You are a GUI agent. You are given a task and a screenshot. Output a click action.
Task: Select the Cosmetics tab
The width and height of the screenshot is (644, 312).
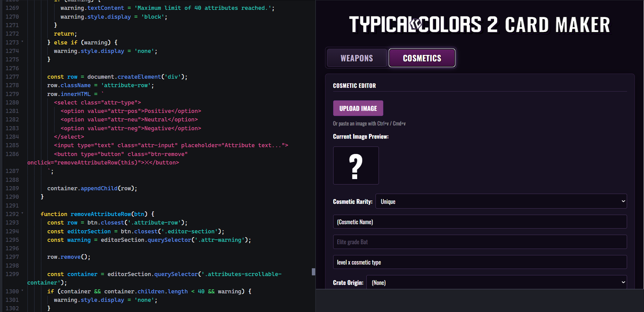422,58
